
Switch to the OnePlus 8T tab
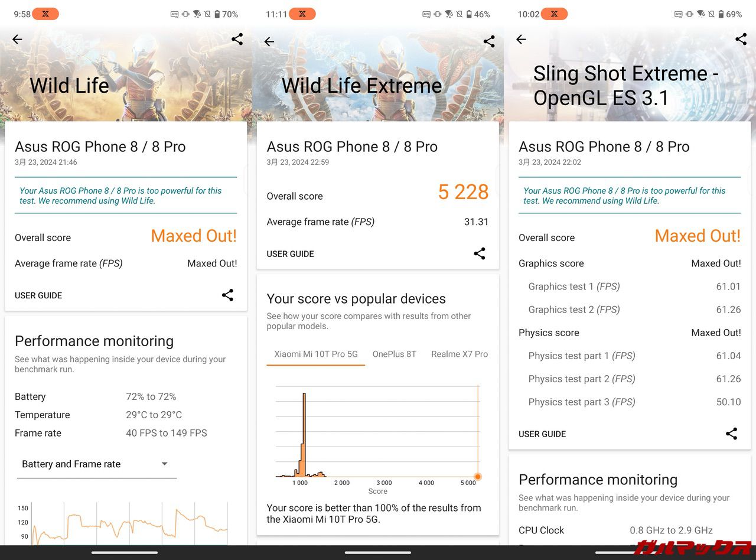(394, 354)
